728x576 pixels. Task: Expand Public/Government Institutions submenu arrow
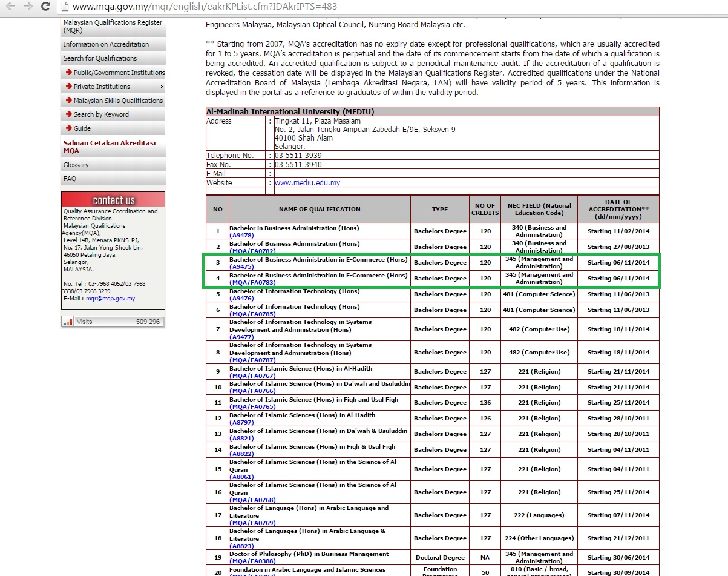point(163,73)
